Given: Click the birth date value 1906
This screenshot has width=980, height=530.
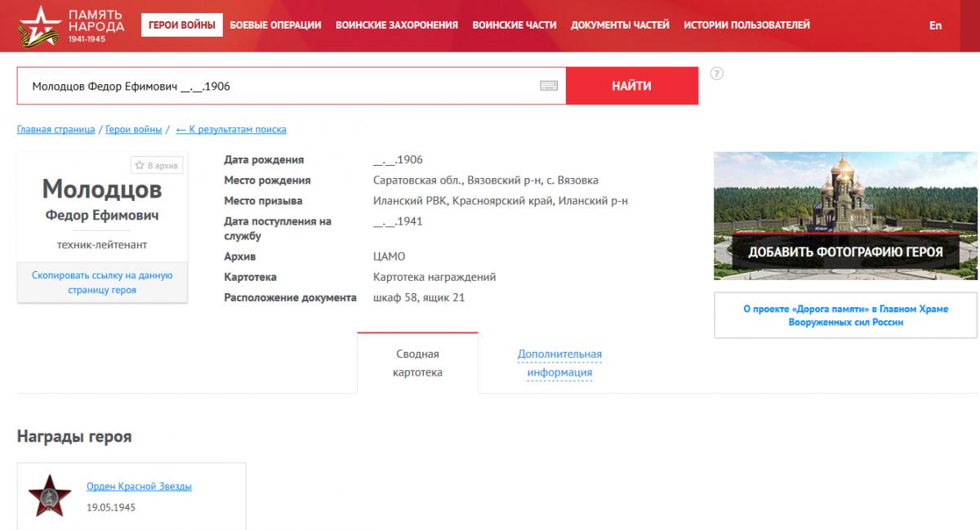Looking at the screenshot, I should click(x=398, y=160).
